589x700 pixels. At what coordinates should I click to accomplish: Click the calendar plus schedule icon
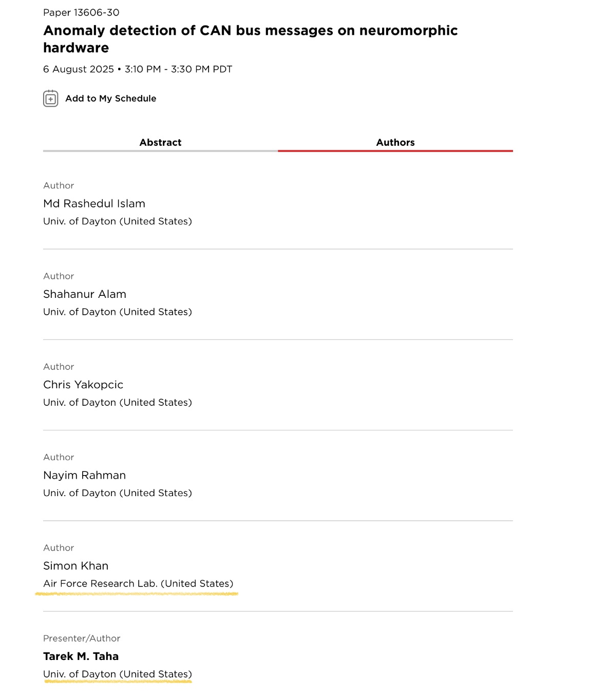(x=50, y=99)
